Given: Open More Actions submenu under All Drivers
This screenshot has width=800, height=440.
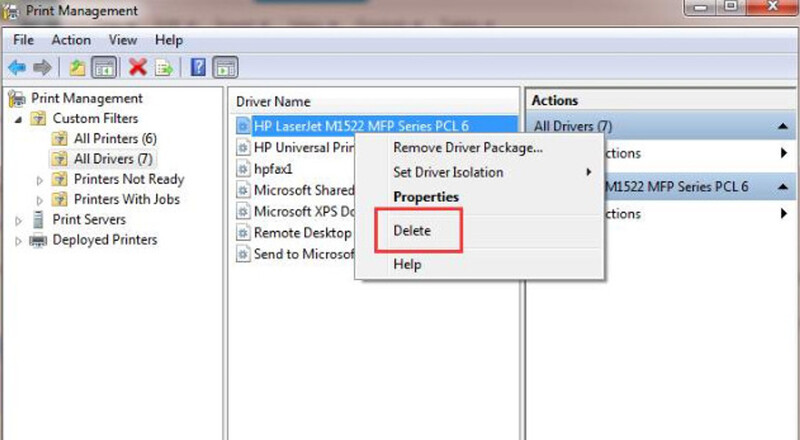Looking at the screenshot, I should 783,153.
